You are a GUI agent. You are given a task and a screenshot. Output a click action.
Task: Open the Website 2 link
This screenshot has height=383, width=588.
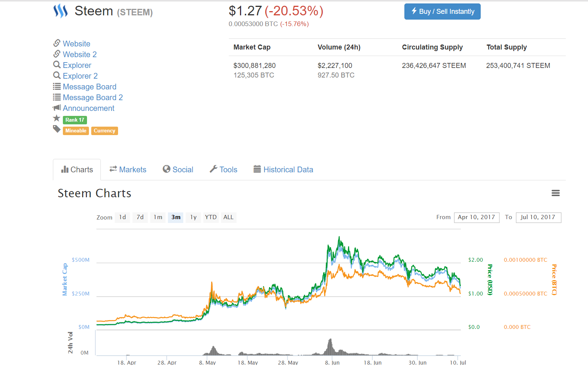point(80,54)
